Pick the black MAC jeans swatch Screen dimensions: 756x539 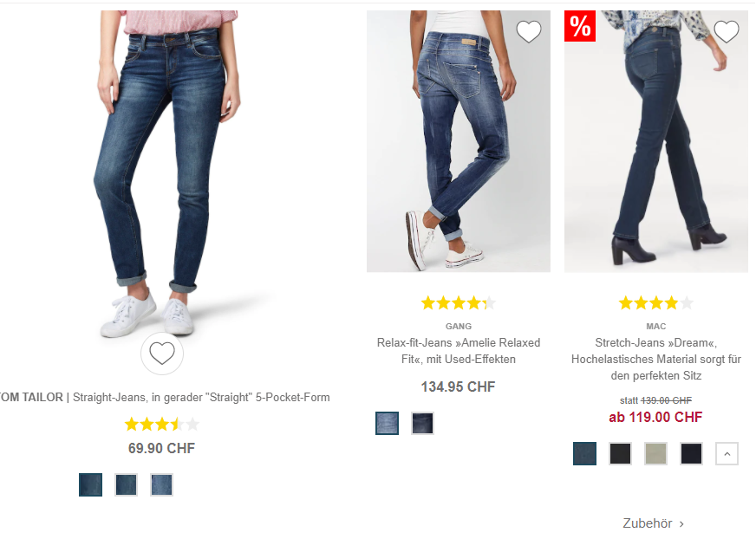[x=620, y=453]
